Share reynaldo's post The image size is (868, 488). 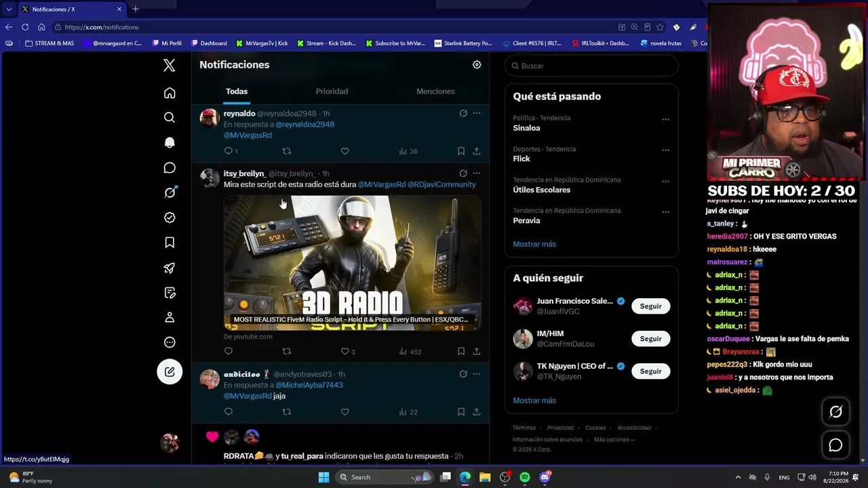pos(477,151)
